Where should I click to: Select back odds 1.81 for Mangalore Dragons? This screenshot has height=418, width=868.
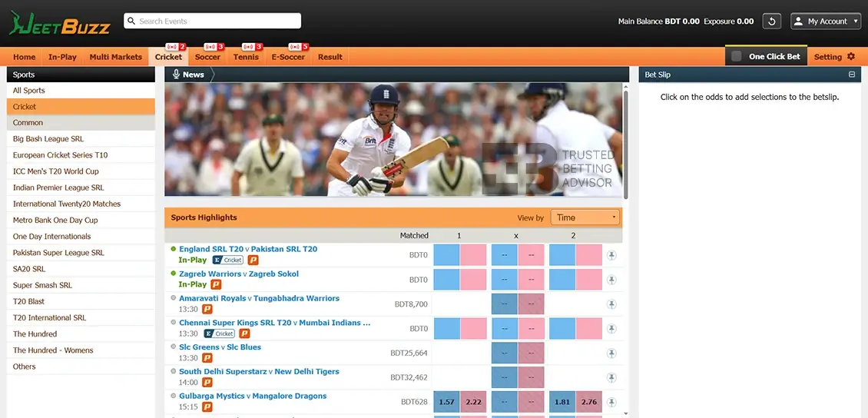[x=562, y=402]
